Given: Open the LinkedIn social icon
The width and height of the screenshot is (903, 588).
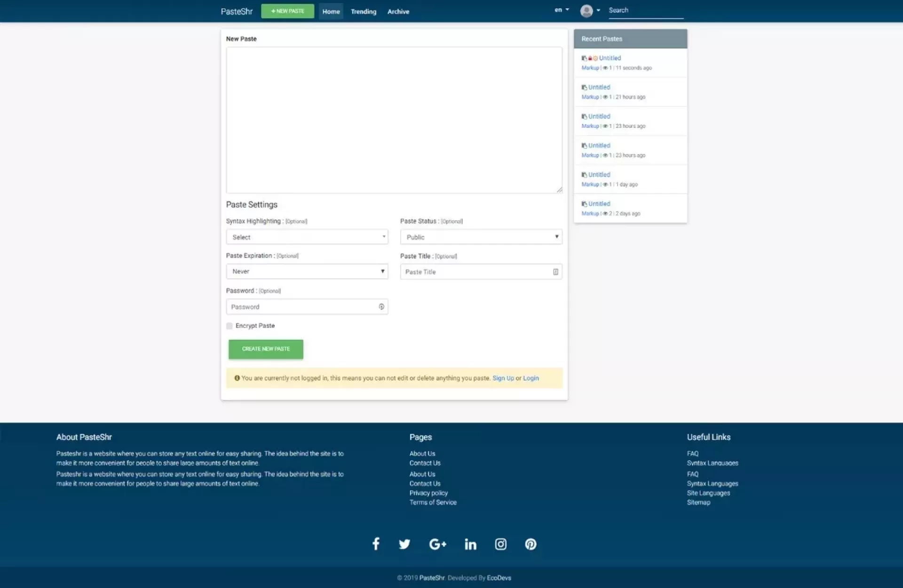Looking at the screenshot, I should [470, 544].
